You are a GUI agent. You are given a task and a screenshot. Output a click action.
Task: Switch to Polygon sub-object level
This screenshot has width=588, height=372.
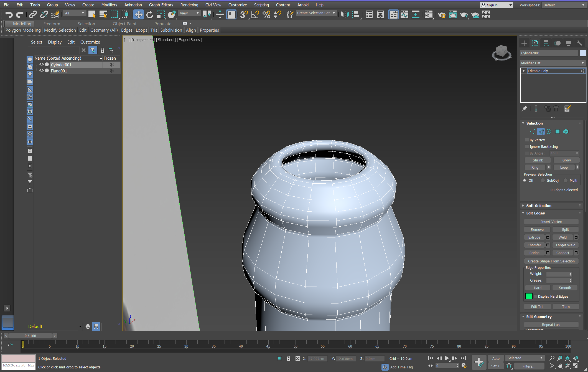558,131
